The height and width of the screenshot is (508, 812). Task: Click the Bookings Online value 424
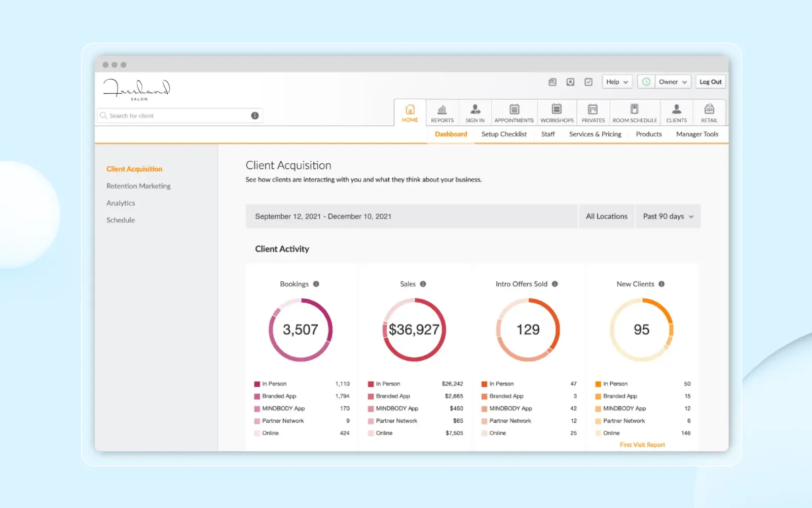pos(345,433)
